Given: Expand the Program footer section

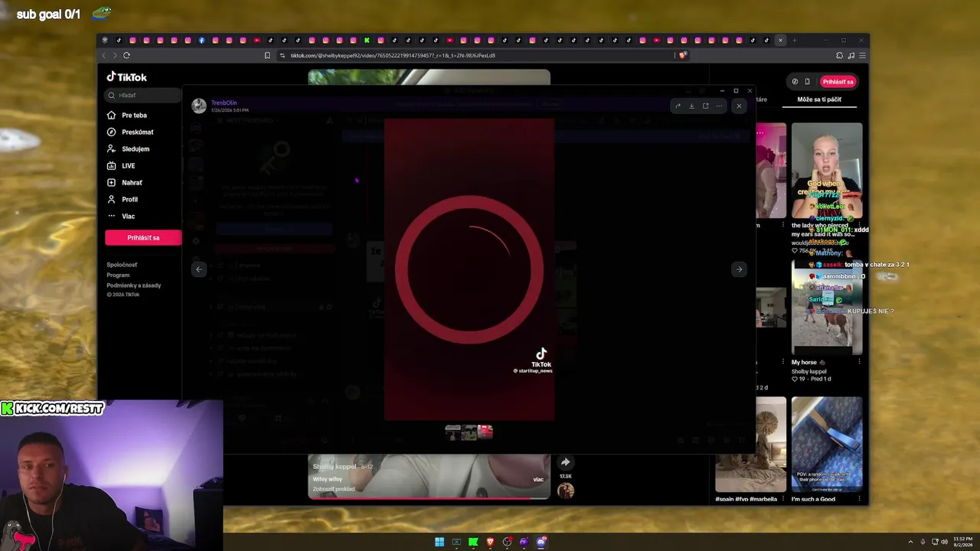Looking at the screenshot, I should [x=118, y=275].
